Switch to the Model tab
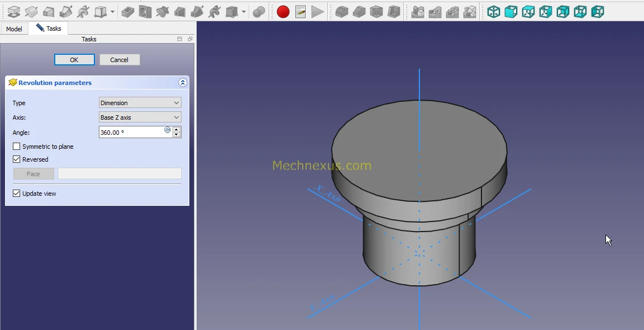The width and height of the screenshot is (644, 330). (x=14, y=29)
